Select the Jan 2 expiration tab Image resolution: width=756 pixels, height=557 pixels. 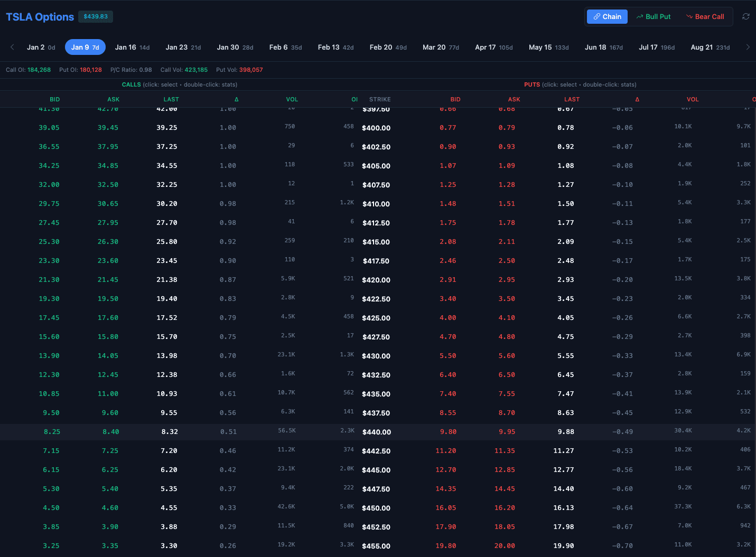(41, 47)
